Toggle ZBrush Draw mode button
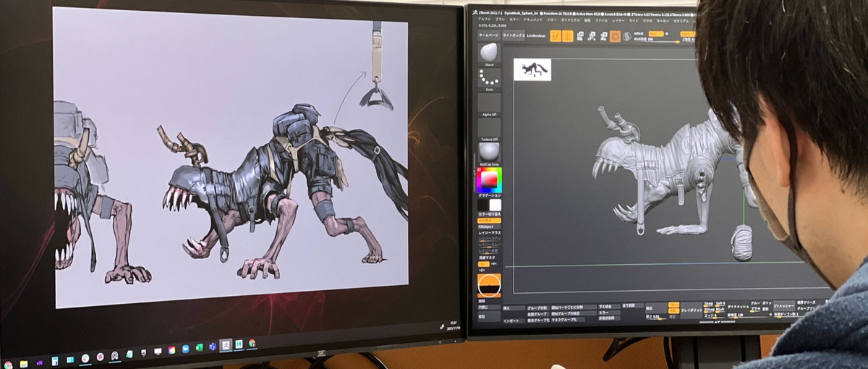Screen dimensions: 868x369 (568, 35)
